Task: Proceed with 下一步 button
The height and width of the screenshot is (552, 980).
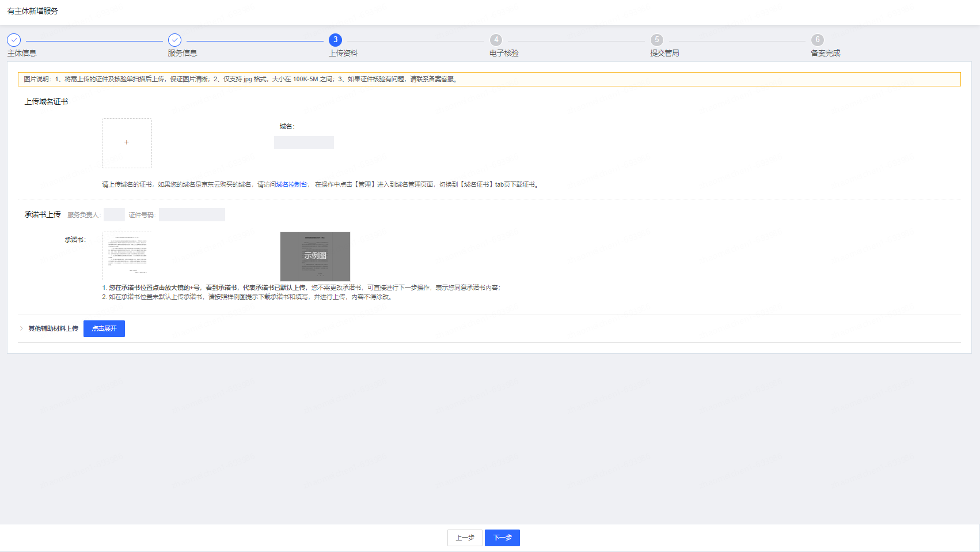Action: [502, 538]
